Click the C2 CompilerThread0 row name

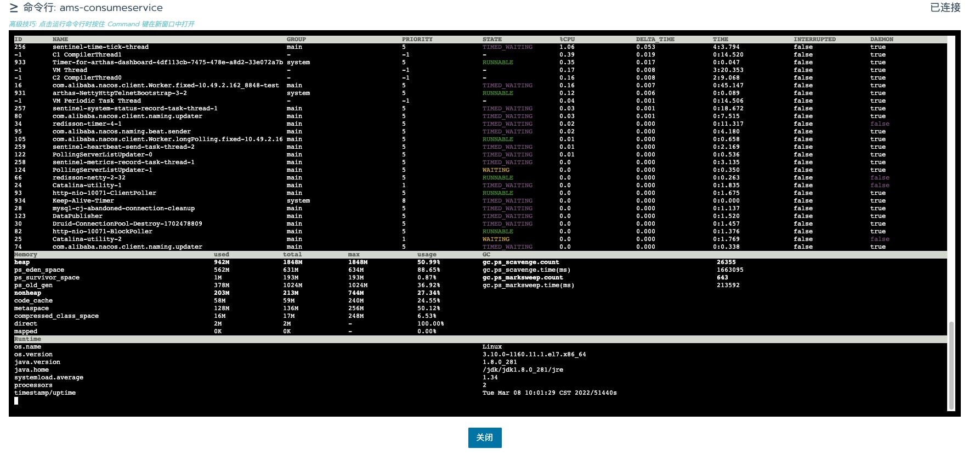(87, 78)
